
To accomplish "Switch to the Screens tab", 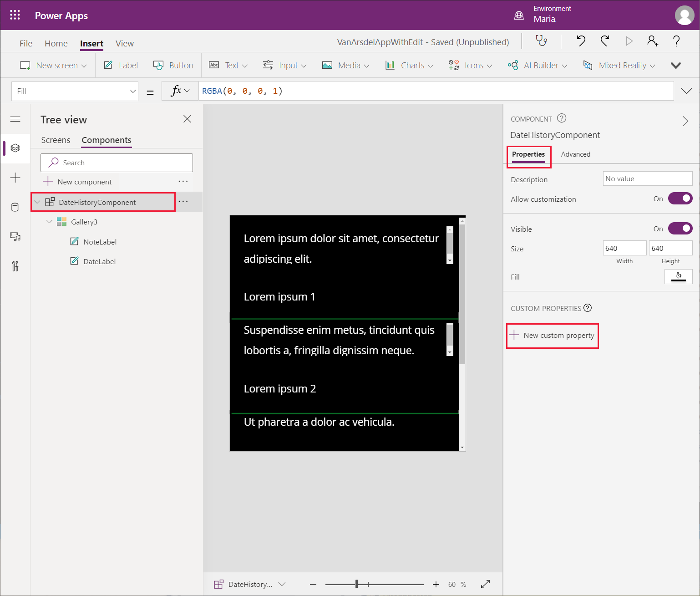I will coord(56,140).
